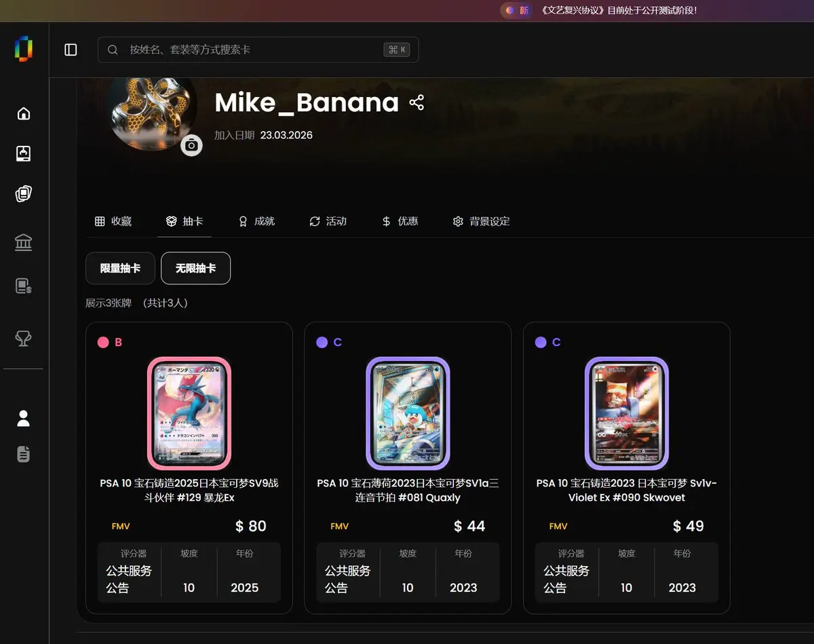Open the Quaxly #081 card thumbnail

coord(408,413)
